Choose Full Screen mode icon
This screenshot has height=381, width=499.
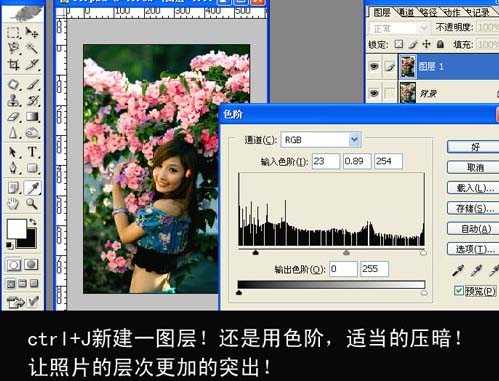click(x=34, y=284)
